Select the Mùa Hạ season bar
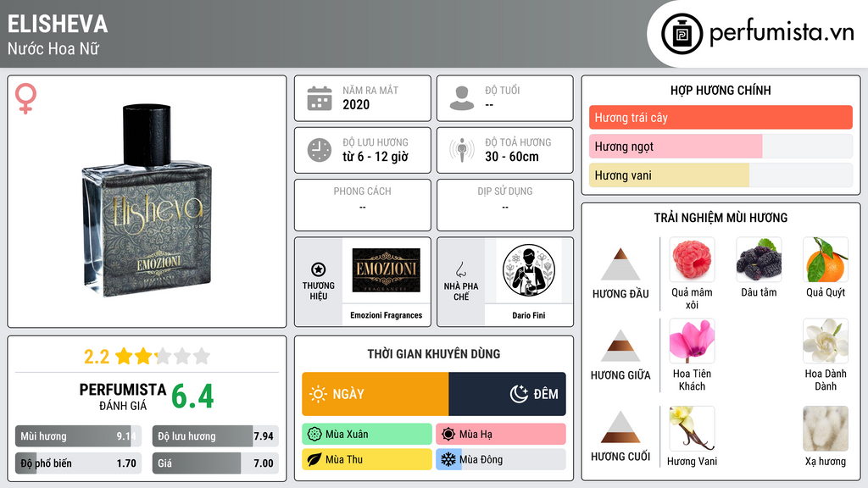 click(x=501, y=435)
